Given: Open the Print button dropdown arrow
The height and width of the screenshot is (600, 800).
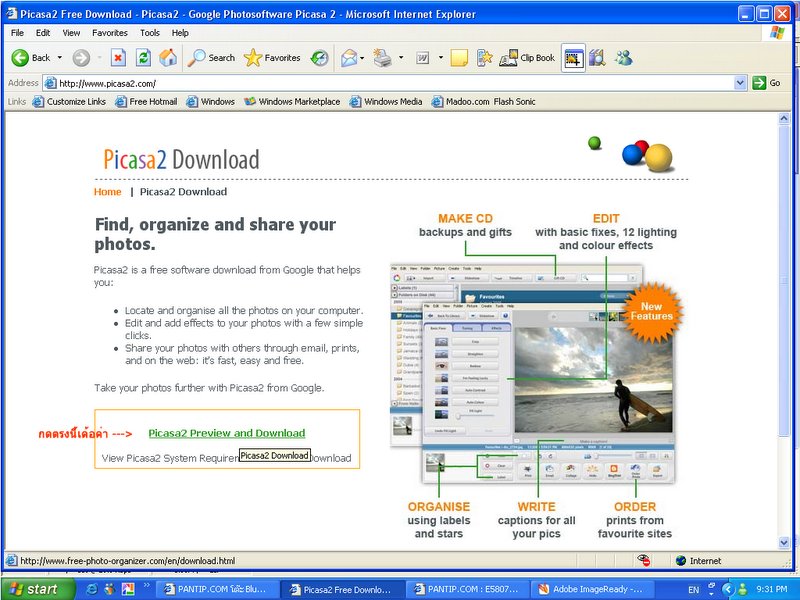Looking at the screenshot, I should [x=401, y=58].
